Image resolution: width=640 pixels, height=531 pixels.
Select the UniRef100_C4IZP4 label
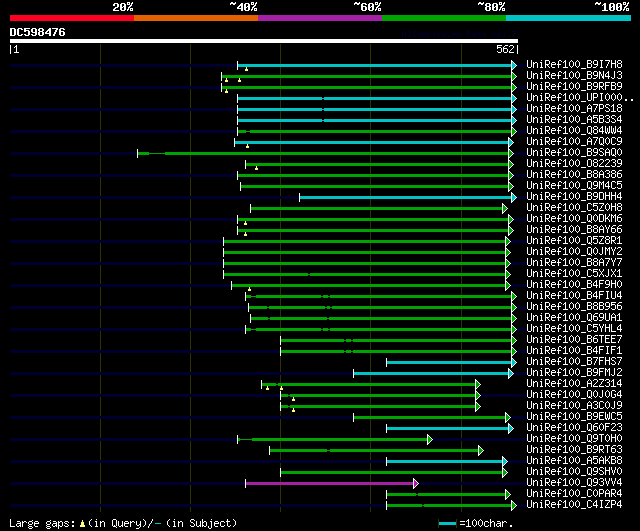574,504
